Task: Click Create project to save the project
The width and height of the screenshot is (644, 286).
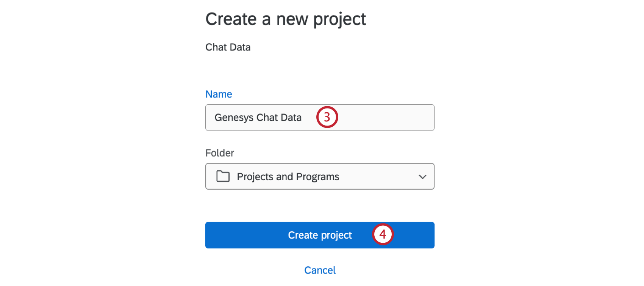Action: 320,235
